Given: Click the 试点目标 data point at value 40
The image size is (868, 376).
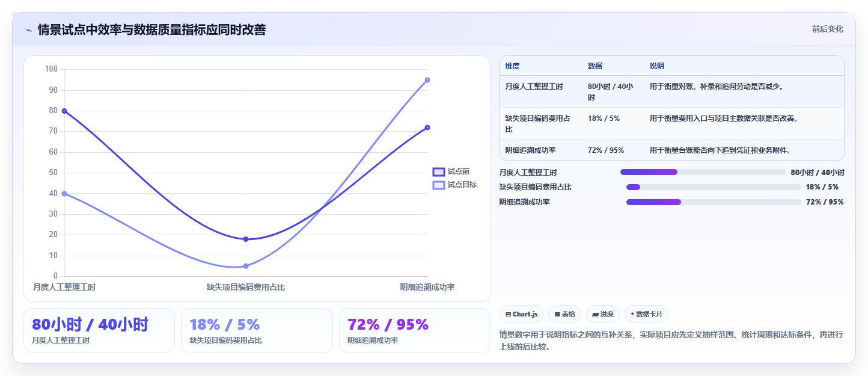Looking at the screenshot, I should [64, 194].
